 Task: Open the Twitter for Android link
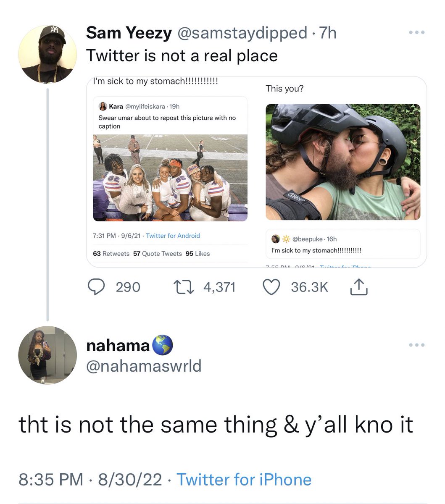[x=173, y=236]
